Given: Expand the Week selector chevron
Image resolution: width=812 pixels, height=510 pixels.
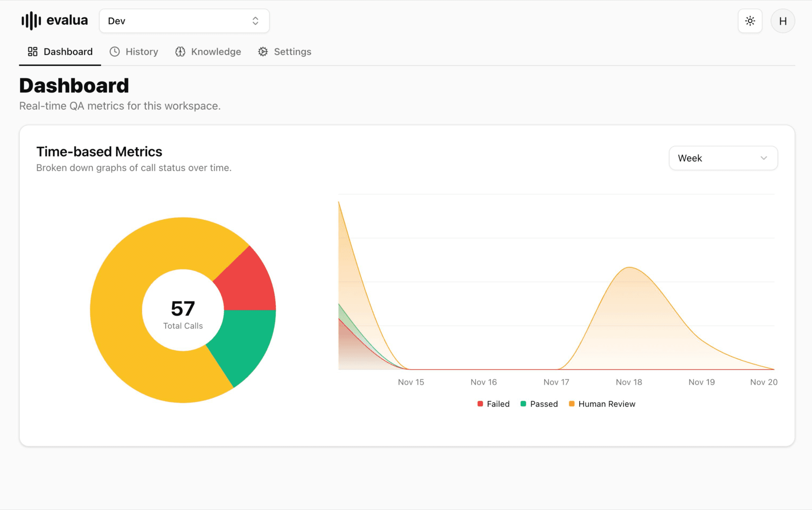Looking at the screenshot, I should [764, 158].
